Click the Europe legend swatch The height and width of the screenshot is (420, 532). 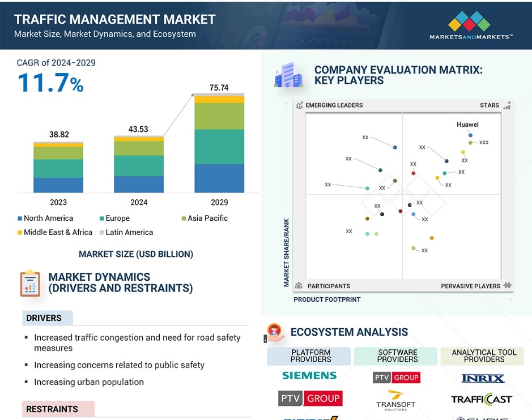coord(101,218)
